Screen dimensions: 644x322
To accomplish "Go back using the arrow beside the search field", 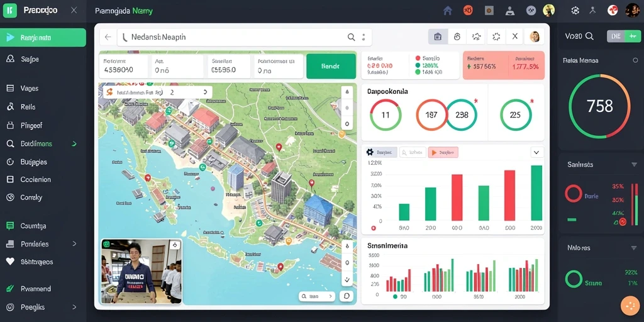I will pyautogui.click(x=108, y=37).
